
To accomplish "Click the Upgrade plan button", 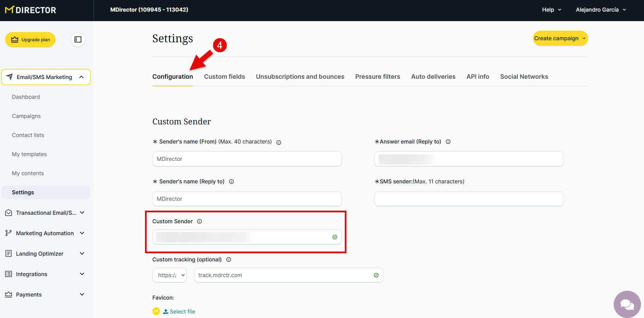I will tap(30, 40).
